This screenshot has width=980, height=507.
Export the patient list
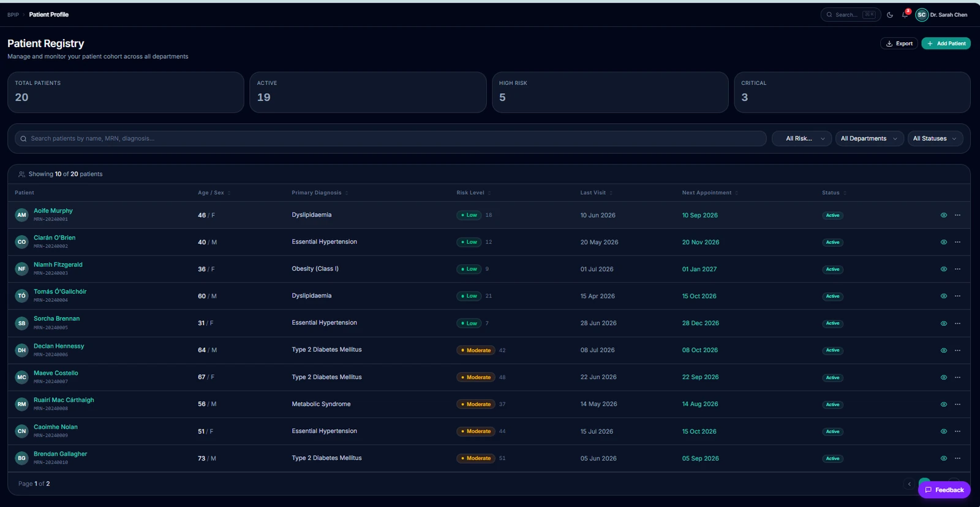point(899,43)
